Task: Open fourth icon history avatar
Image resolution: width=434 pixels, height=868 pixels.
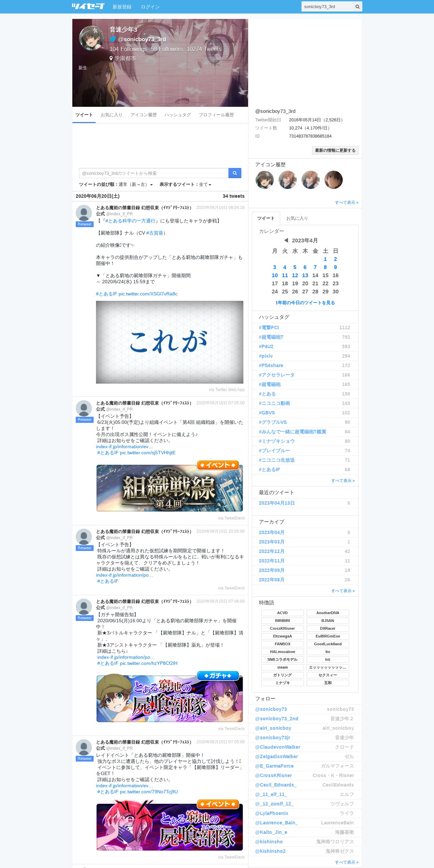Action: (x=334, y=180)
